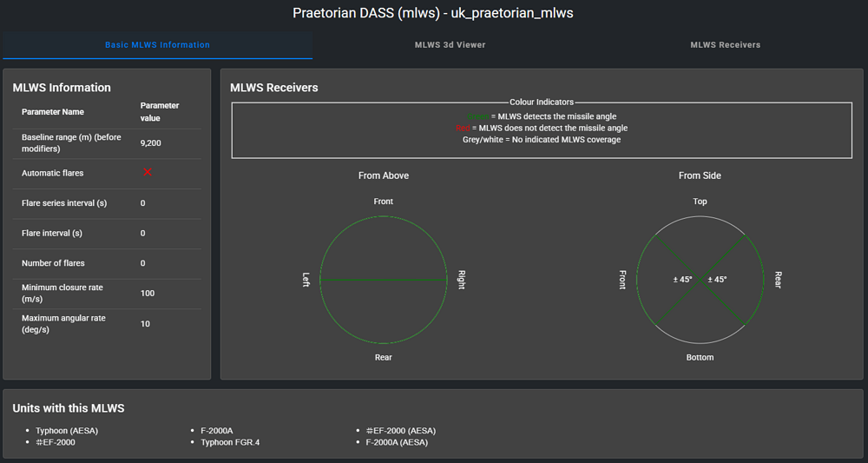868x463 pixels.
Task: Open the MLWS 3d Viewer tab
Action: (450, 44)
